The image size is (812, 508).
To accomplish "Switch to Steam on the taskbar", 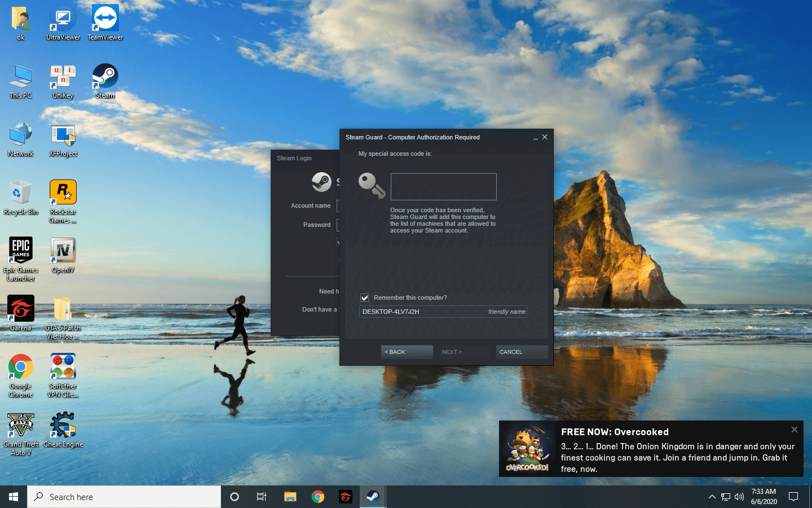I will (373, 497).
